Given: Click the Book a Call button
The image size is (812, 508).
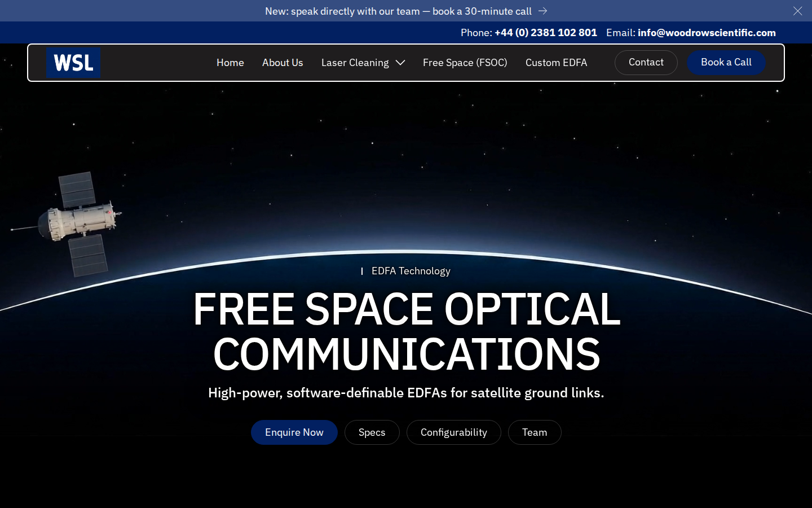Looking at the screenshot, I should coord(726,63).
